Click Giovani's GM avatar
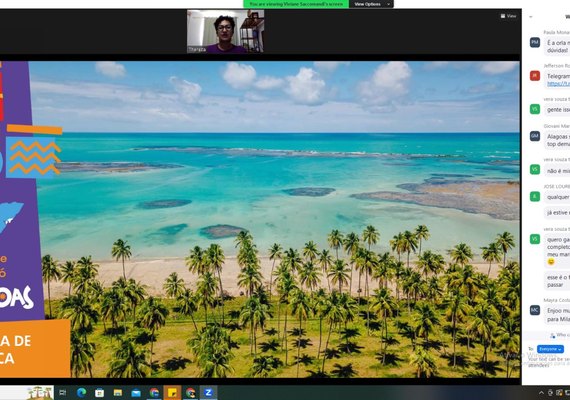 [535, 136]
